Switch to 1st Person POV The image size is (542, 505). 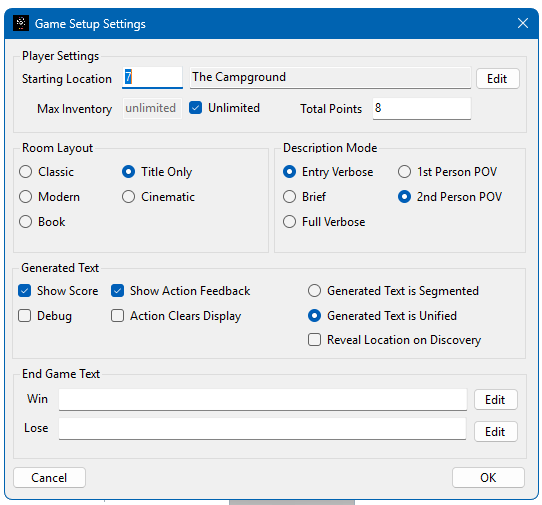[x=404, y=172]
